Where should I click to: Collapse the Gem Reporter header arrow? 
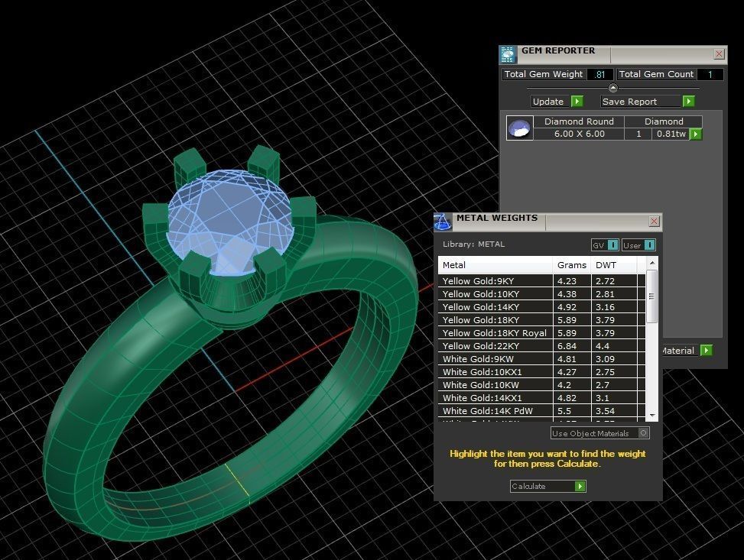[x=613, y=88]
